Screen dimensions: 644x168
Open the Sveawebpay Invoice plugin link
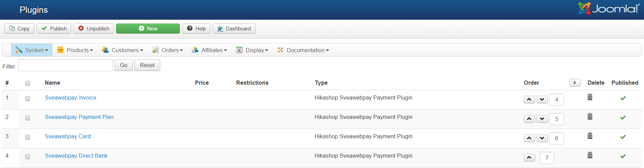click(x=70, y=97)
